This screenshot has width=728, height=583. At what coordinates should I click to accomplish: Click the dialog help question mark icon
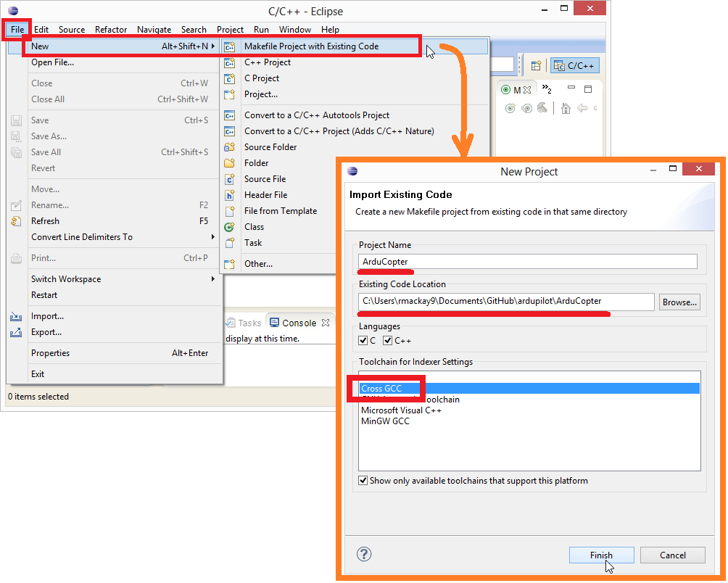coord(364,555)
